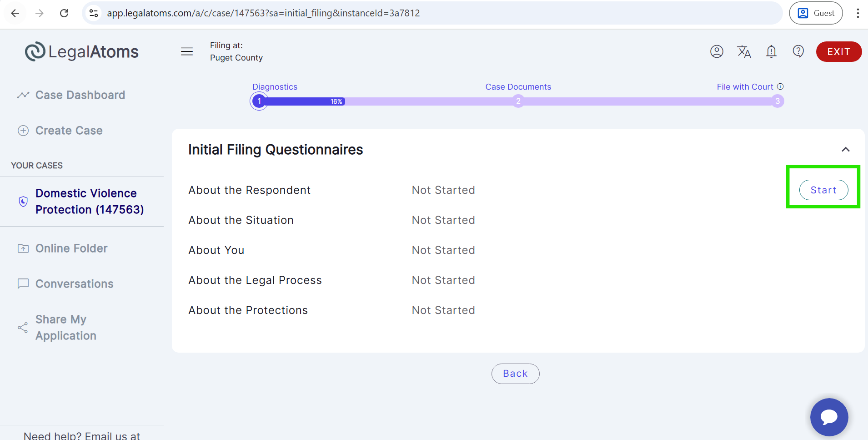This screenshot has height=440, width=868.
Task: Click Share My Application
Action: coord(66,328)
